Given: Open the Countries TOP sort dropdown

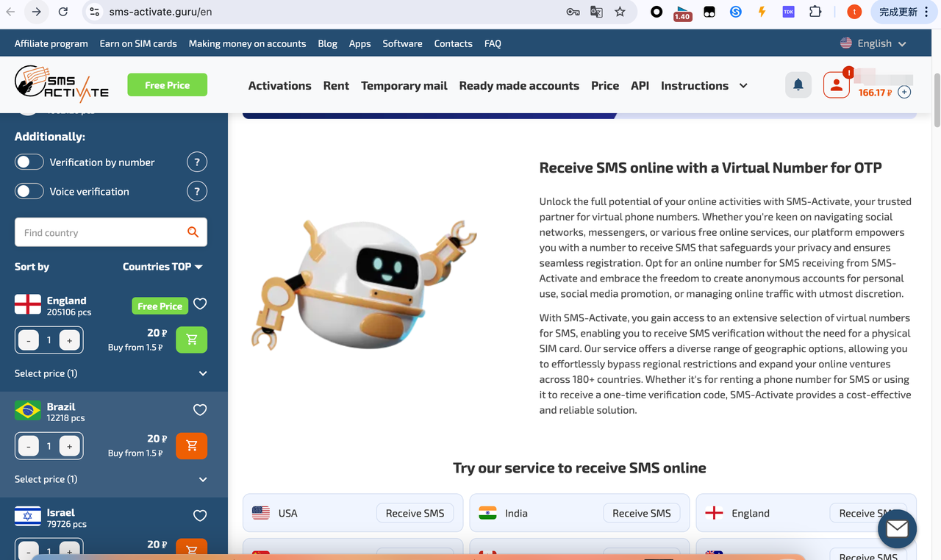Looking at the screenshot, I should coord(162,267).
